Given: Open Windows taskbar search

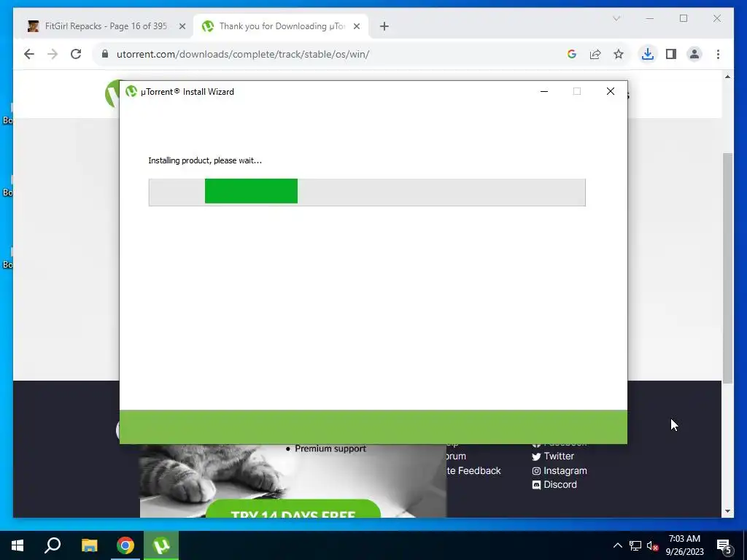Looking at the screenshot, I should pyautogui.click(x=53, y=545).
